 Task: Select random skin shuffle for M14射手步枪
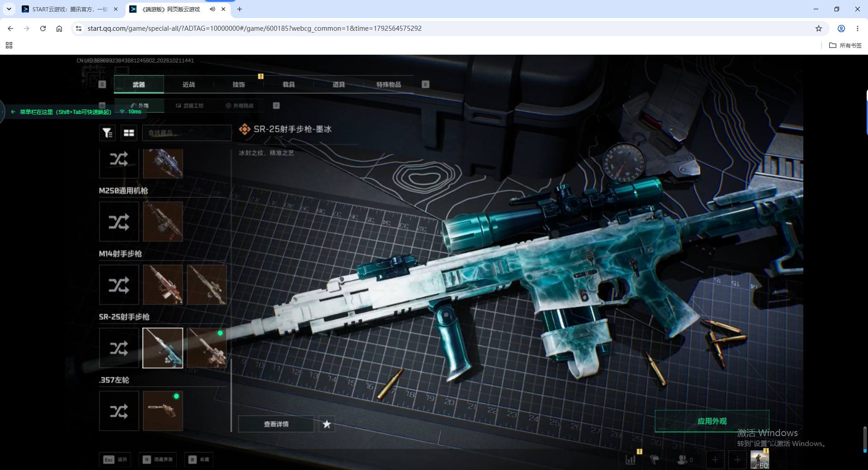(119, 285)
